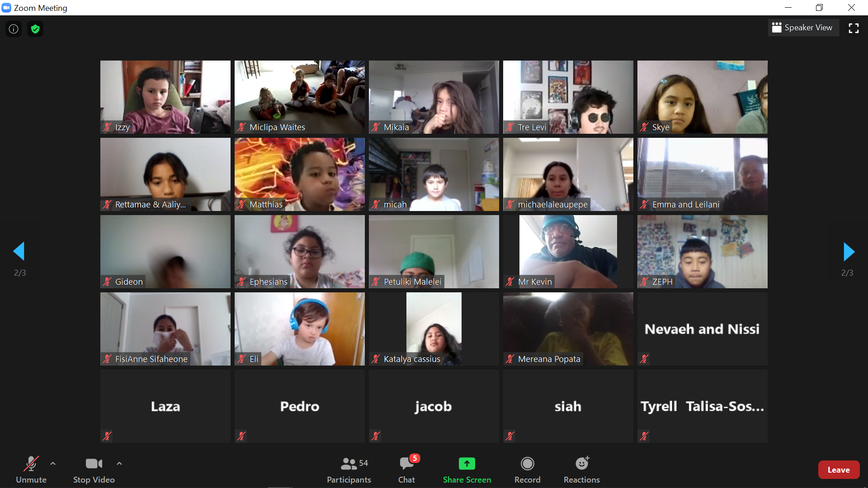Open the meeting information icon
The width and height of the screenshot is (868, 488).
14,29
